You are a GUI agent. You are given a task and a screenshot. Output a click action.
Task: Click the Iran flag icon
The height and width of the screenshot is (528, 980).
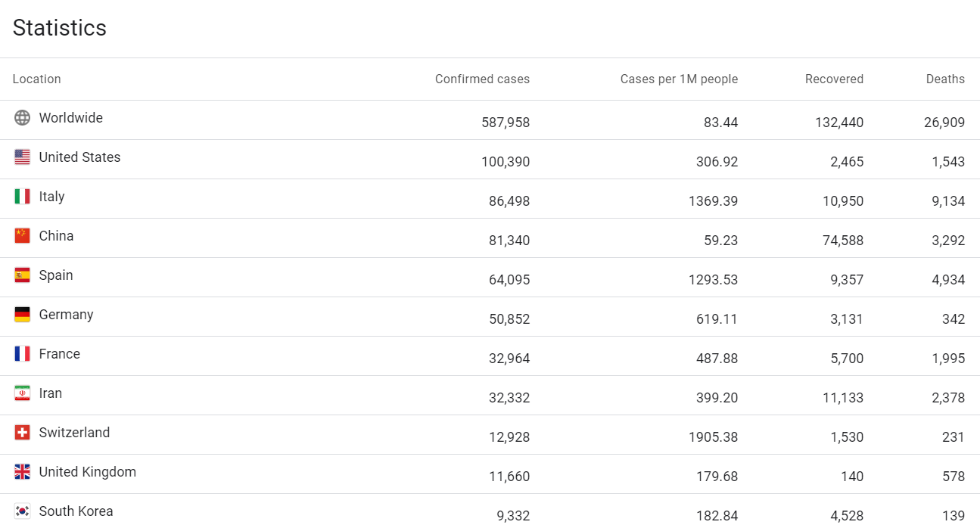point(23,393)
